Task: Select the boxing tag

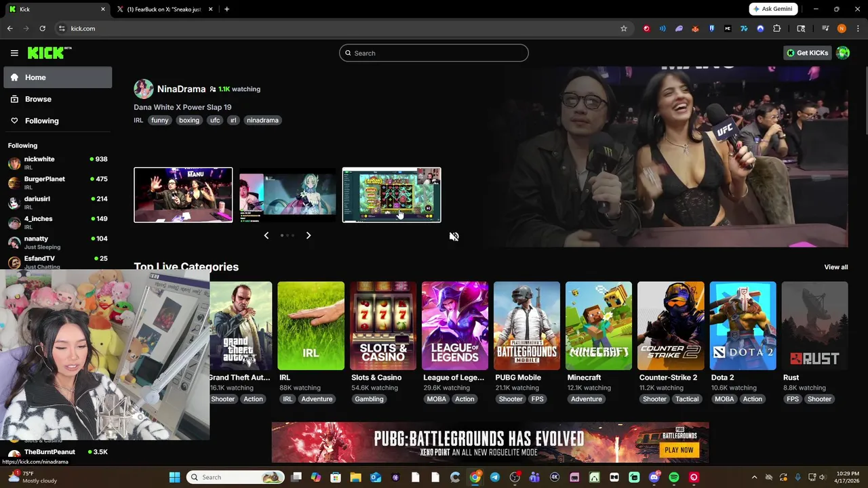Action: click(189, 120)
